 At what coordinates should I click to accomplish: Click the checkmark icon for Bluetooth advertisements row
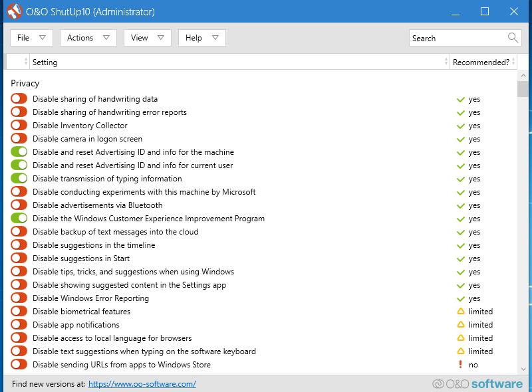coord(460,206)
